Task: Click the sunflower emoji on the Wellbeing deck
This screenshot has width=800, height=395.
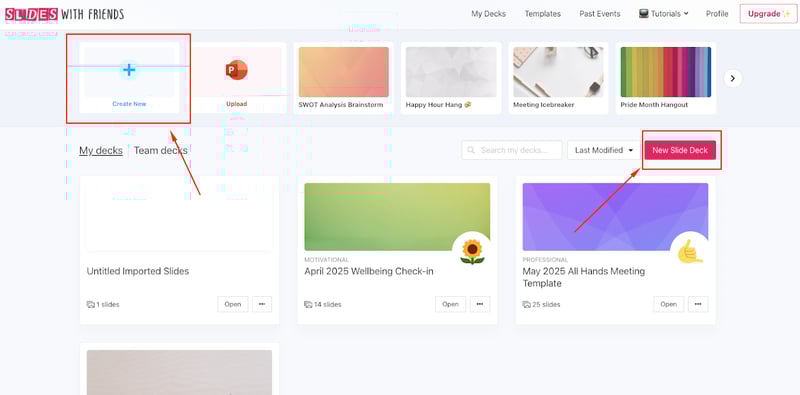Action: pyautogui.click(x=472, y=252)
